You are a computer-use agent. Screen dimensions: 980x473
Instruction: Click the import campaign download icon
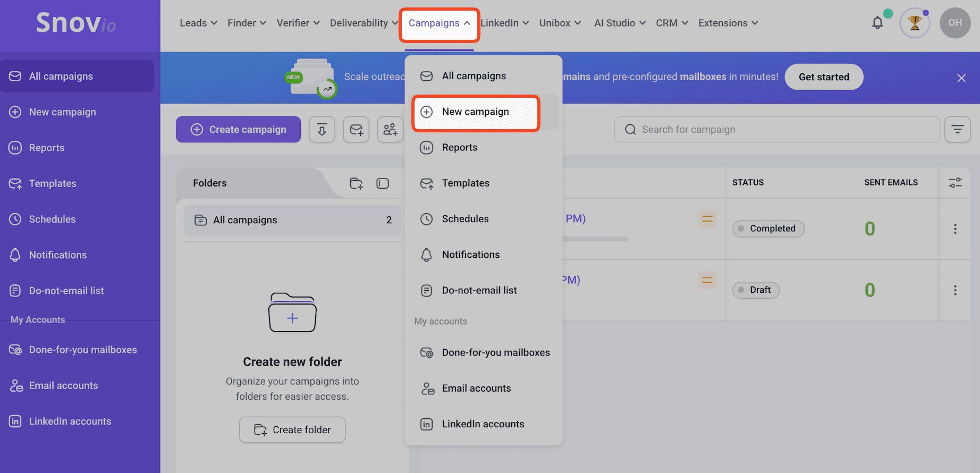click(x=322, y=130)
